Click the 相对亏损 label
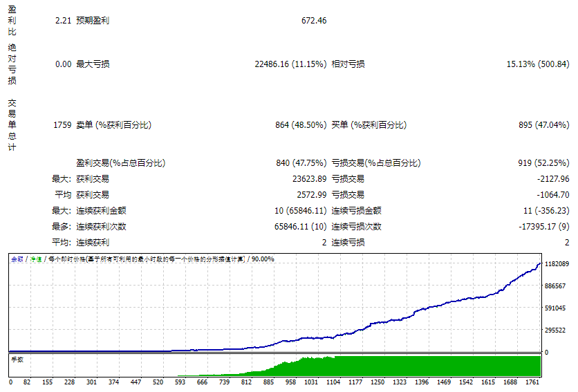The width and height of the screenshot is (578, 392). click(x=348, y=64)
